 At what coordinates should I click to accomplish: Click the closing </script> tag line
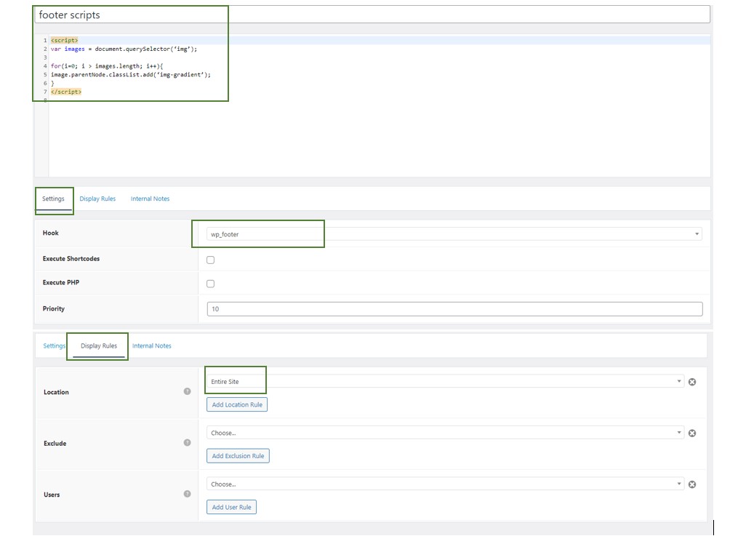pyautogui.click(x=66, y=92)
